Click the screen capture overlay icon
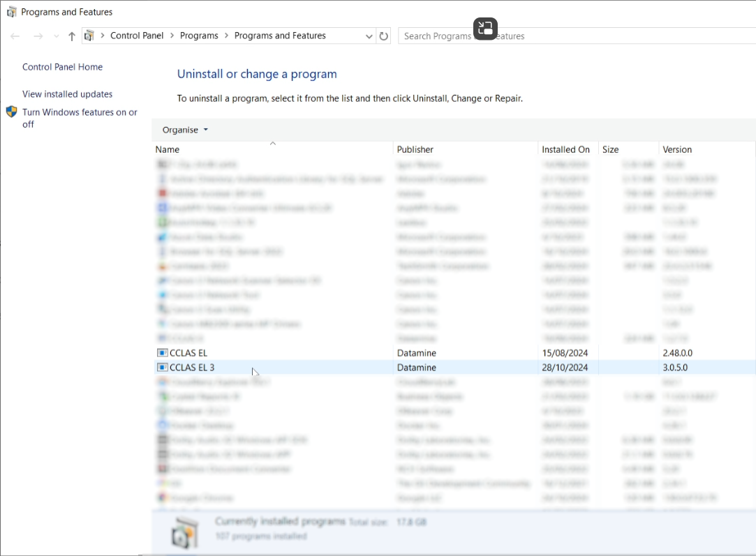Viewport: 756px width, 556px height. click(485, 29)
